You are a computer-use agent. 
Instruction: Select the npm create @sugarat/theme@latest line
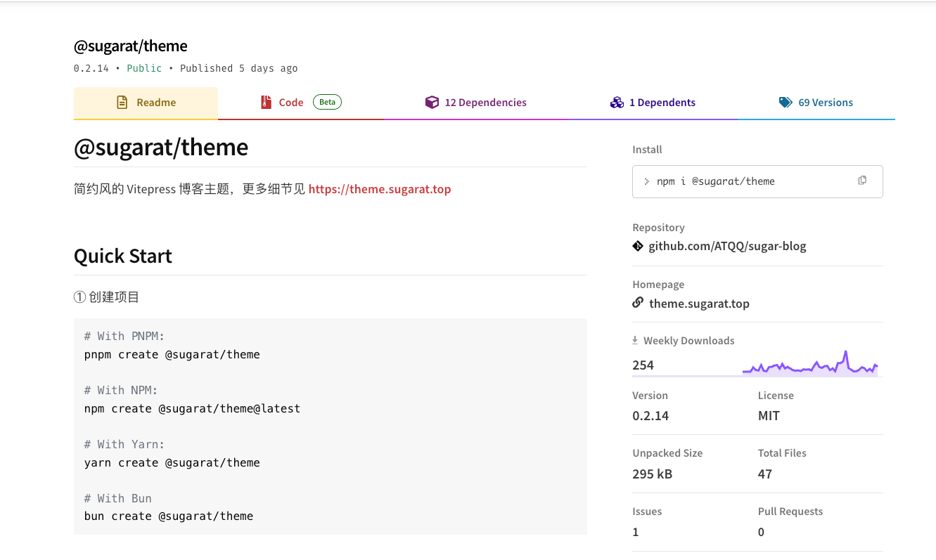click(192, 408)
